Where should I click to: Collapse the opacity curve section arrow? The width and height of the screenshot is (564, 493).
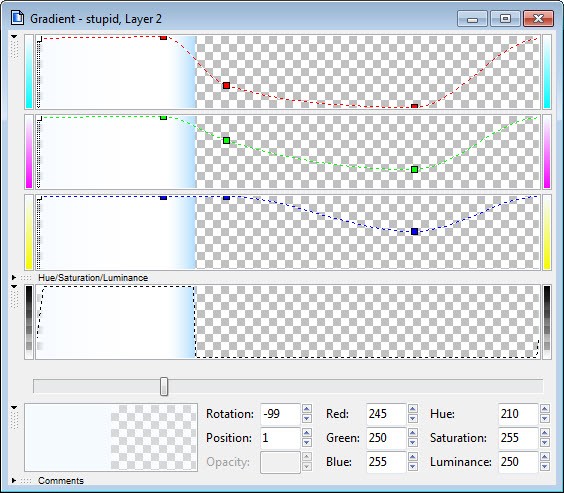(14, 287)
